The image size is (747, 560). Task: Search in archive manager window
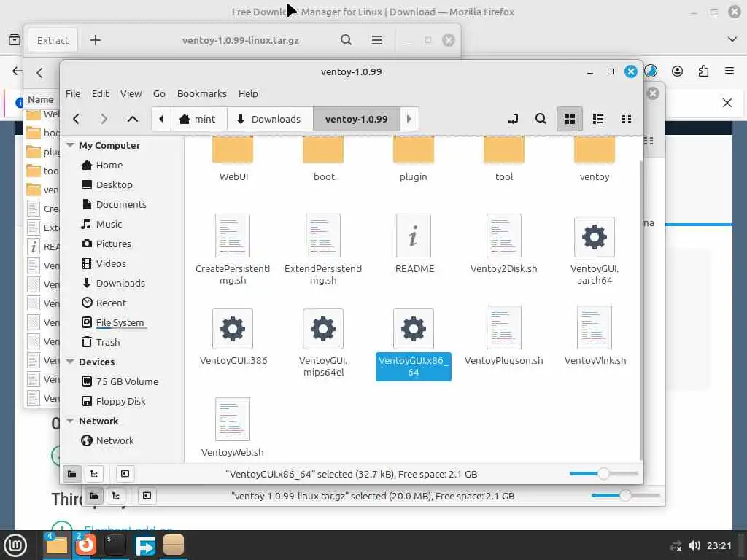click(347, 41)
